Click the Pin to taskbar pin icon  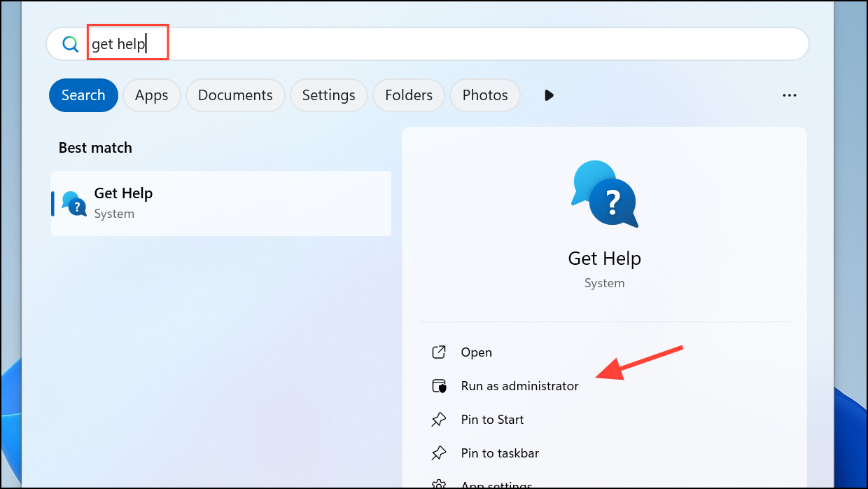point(439,453)
